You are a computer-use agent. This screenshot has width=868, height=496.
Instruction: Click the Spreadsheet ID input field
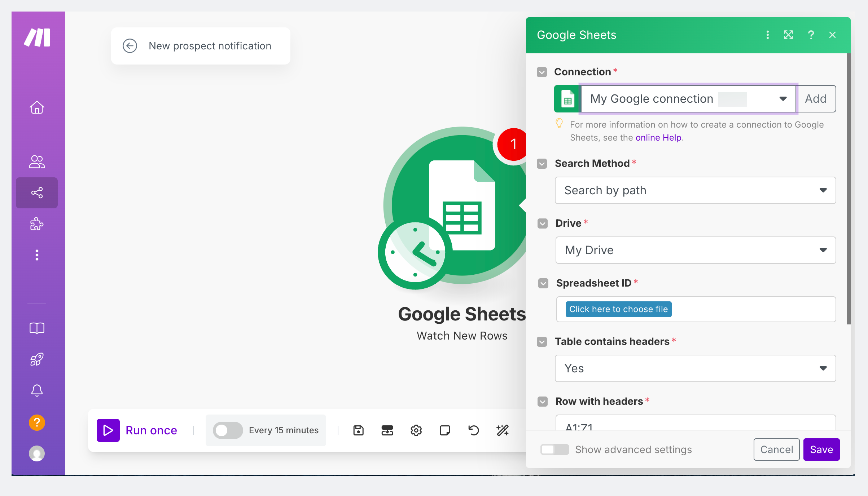(x=696, y=309)
